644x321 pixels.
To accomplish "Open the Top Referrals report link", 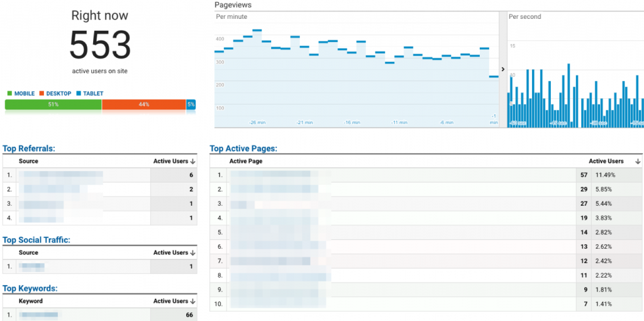I will (x=29, y=149).
